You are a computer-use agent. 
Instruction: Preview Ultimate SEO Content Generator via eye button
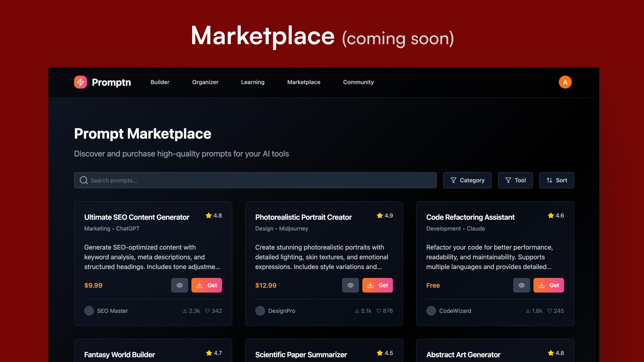click(179, 285)
